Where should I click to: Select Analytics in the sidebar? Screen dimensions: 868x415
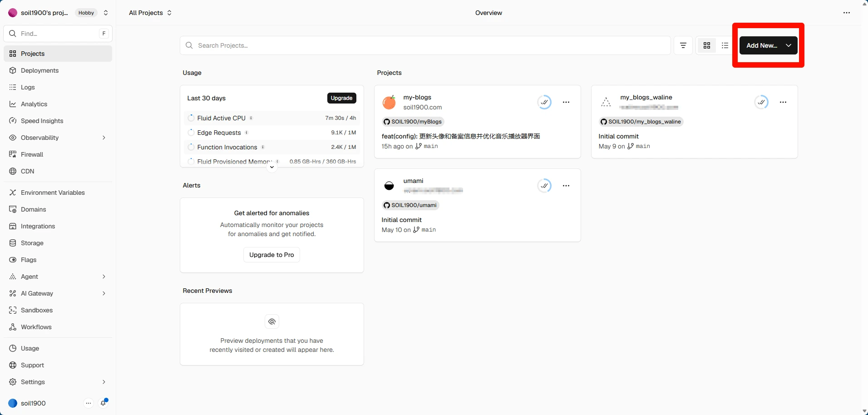click(58, 104)
